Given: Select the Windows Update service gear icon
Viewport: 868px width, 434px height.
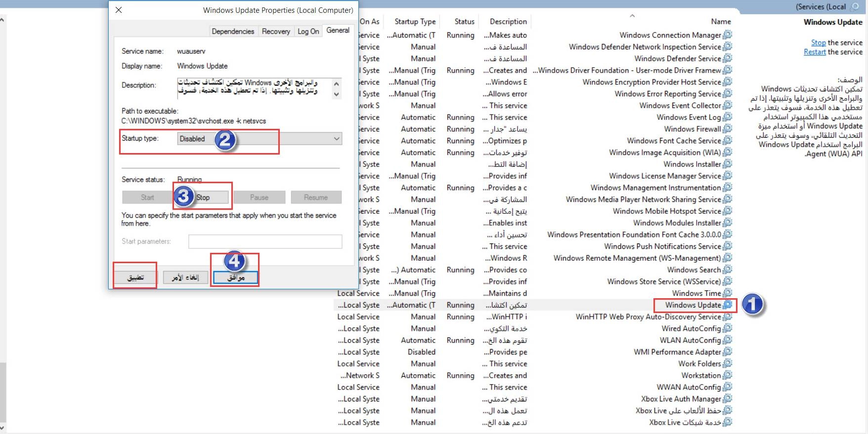Looking at the screenshot, I should pos(727,305).
